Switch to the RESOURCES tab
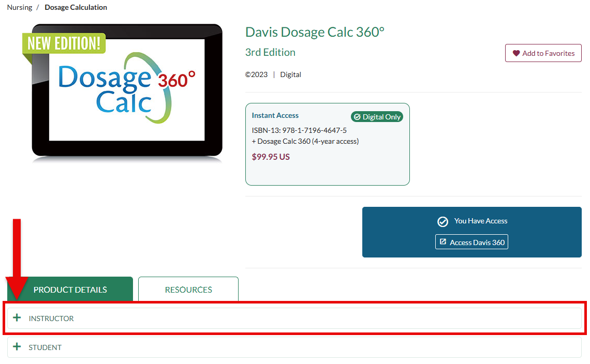590x364 pixels. [188, 289]
